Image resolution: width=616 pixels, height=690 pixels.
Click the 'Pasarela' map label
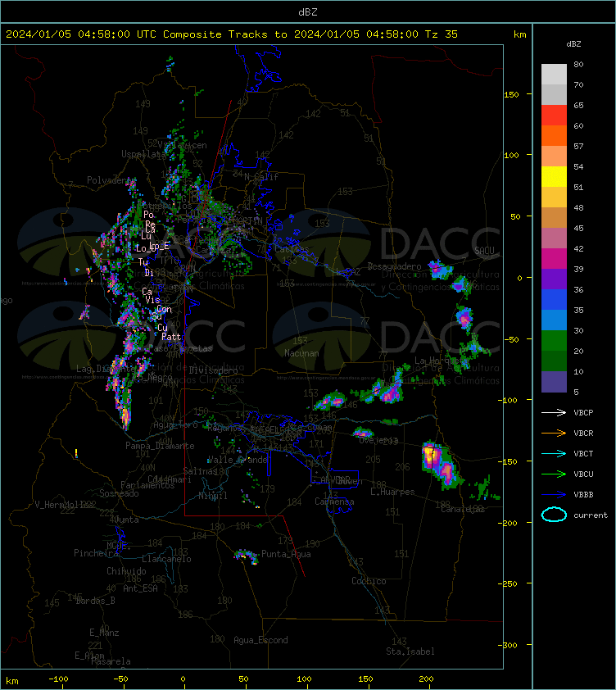pyautogui.click(x=111, y=661)
